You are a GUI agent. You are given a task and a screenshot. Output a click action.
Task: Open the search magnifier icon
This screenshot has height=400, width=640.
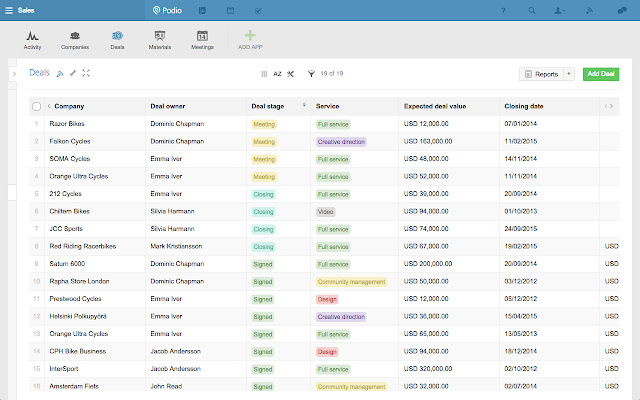point(531,11)
